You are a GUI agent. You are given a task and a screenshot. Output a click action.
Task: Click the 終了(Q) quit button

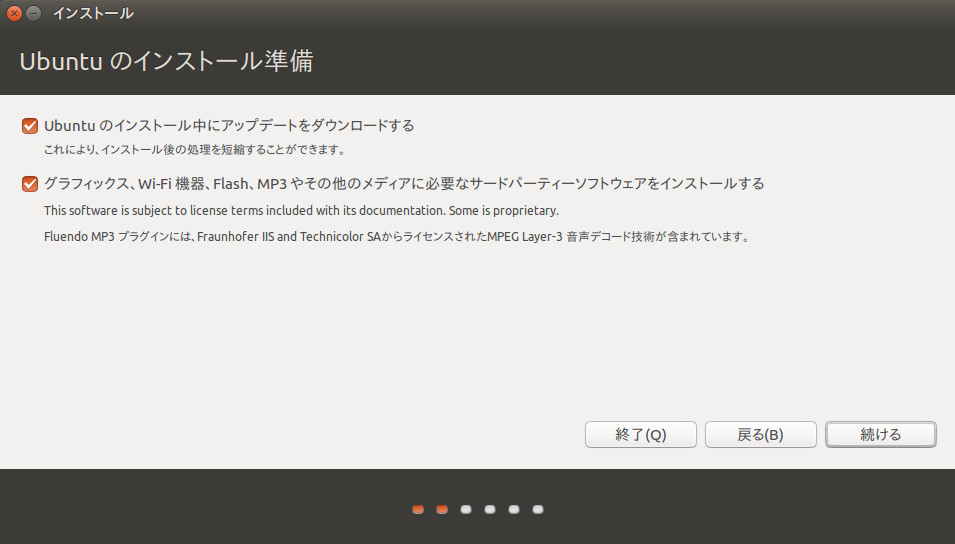pos(641,434)
